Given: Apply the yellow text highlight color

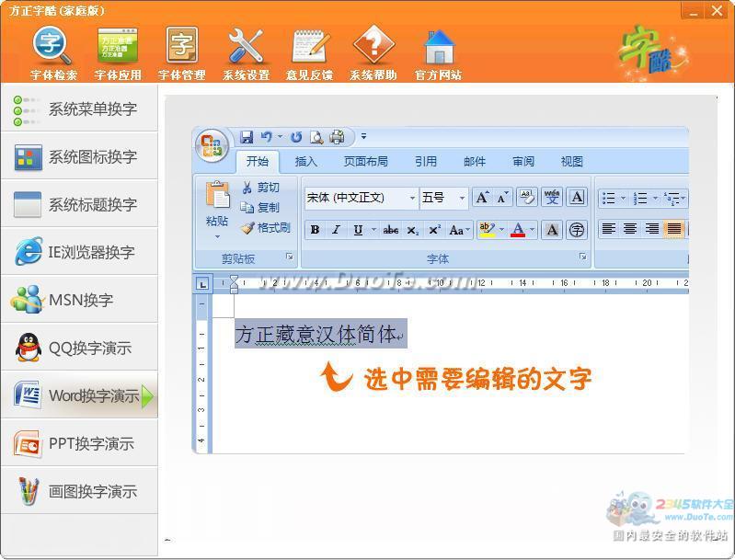Looking at the screenshot, I should pos(487,230).
